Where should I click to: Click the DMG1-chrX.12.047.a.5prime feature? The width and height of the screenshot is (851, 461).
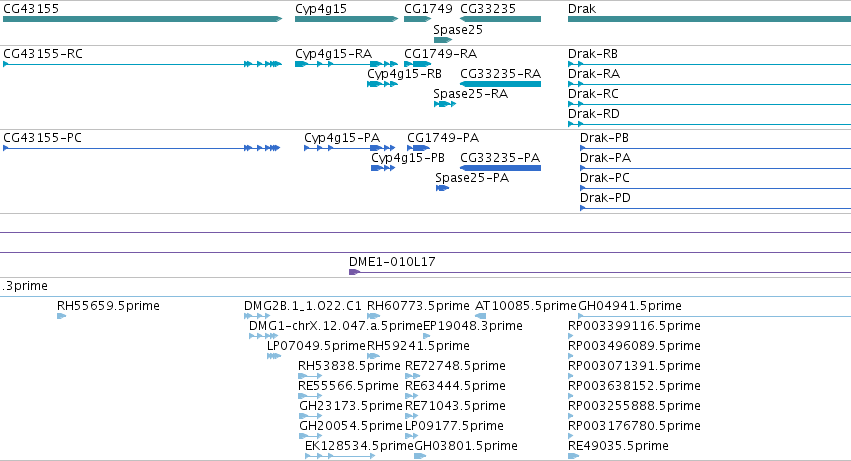pos(263,336)
